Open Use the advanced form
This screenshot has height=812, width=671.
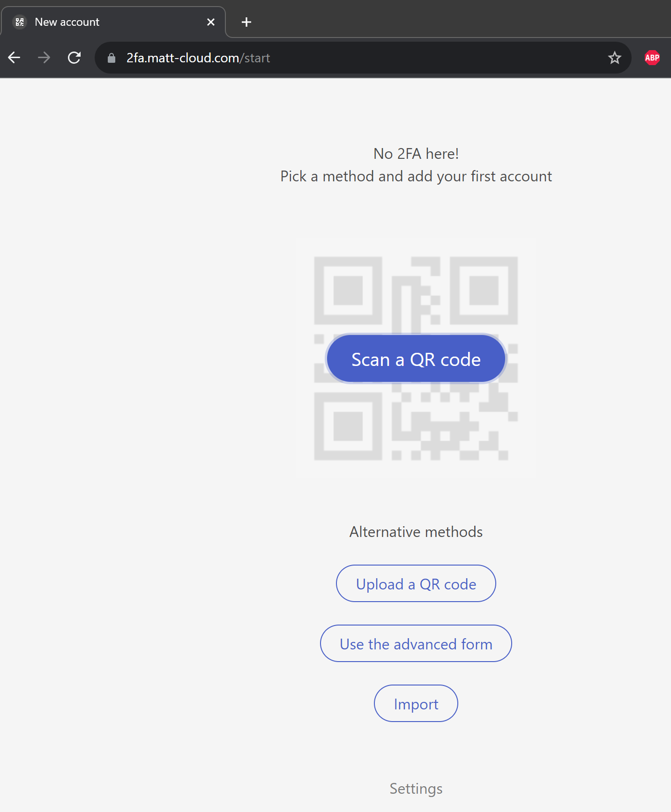(416, 644)
